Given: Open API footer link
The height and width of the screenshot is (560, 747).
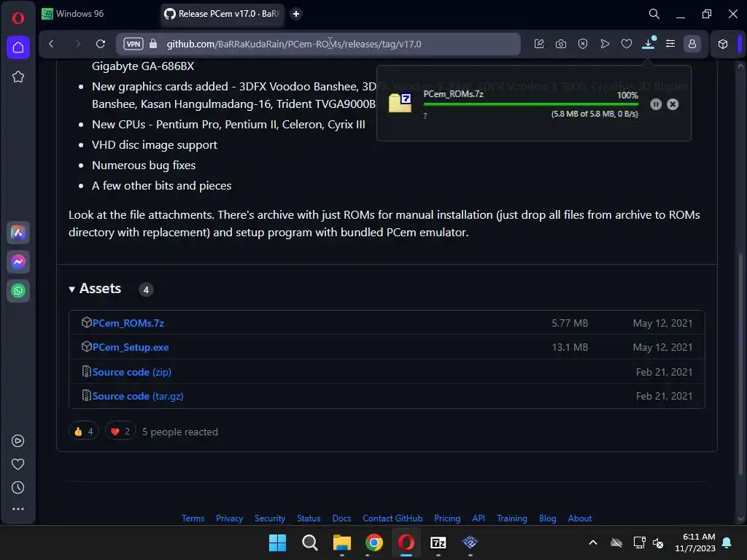Looking at the screenshot, I should pyautogui.click(x=479, y=518).
